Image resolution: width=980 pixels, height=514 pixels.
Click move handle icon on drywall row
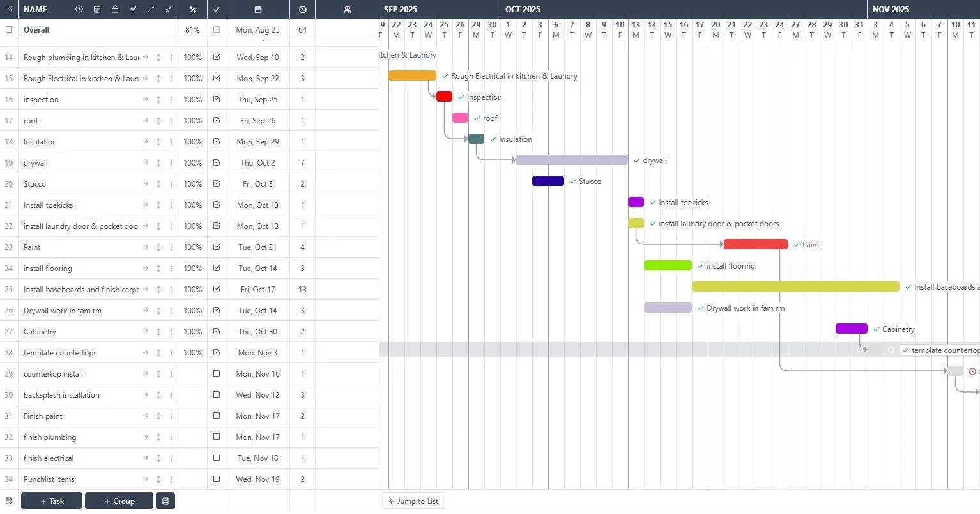point(158,162)
